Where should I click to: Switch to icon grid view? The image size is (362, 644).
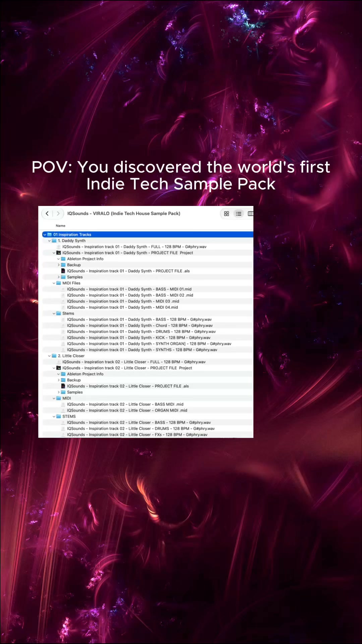(227, 214)
